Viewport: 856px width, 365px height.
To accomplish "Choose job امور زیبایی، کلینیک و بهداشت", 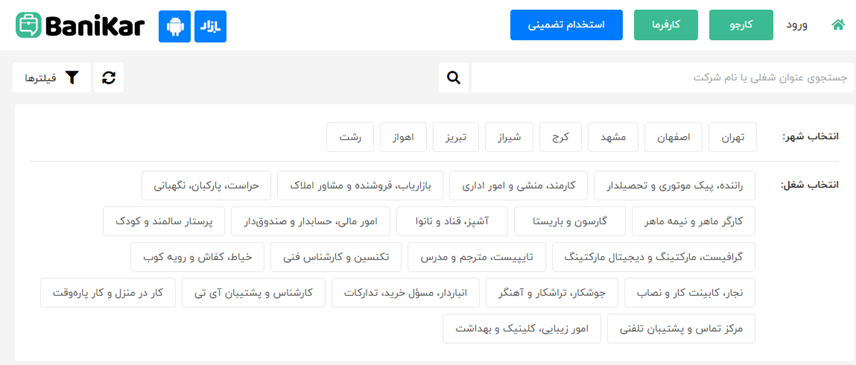I will pyautogui.click(x=522, y=328).
